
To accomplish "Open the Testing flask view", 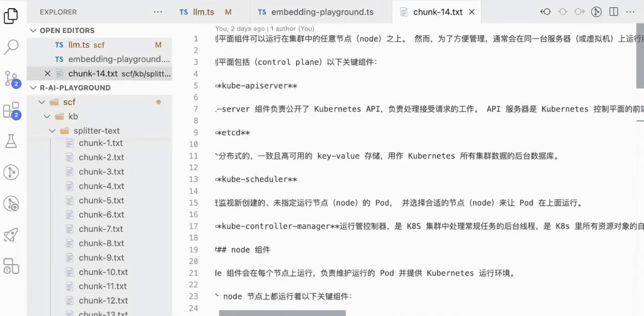I will pos(11,141).
